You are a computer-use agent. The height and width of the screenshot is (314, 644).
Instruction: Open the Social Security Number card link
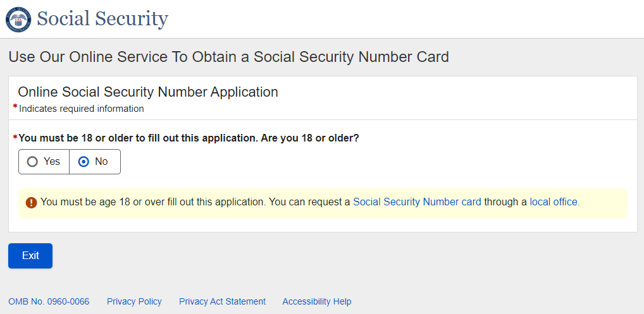click(x=417, y=202)
